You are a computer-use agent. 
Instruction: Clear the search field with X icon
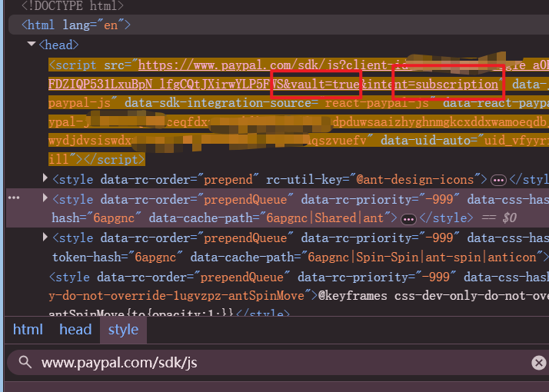click(x=539, y=363)
